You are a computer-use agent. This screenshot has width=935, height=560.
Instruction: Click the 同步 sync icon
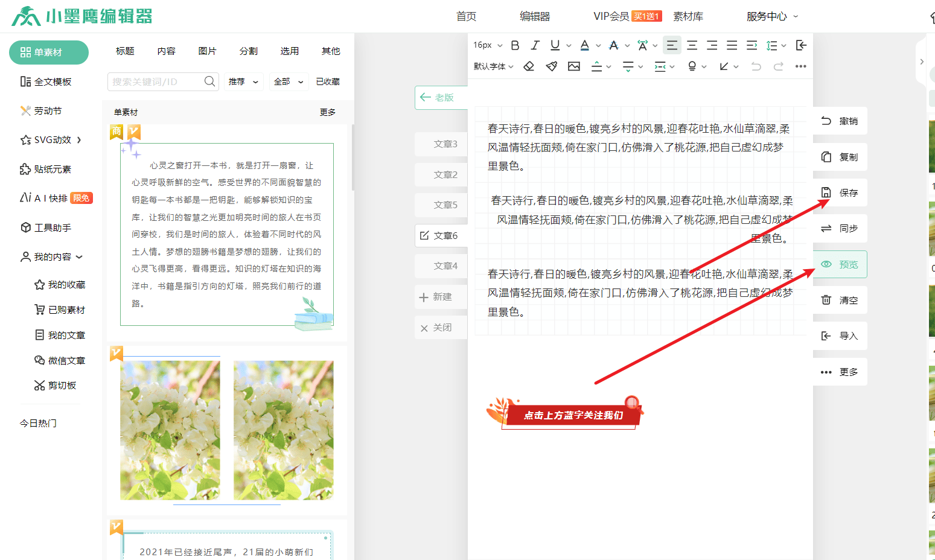(826, 228)
